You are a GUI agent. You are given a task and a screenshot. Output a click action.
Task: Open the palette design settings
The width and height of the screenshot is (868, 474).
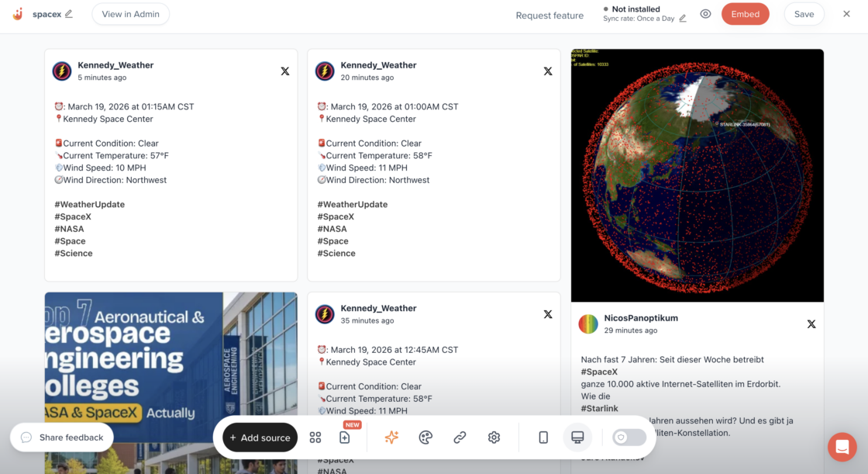point(425,438)
